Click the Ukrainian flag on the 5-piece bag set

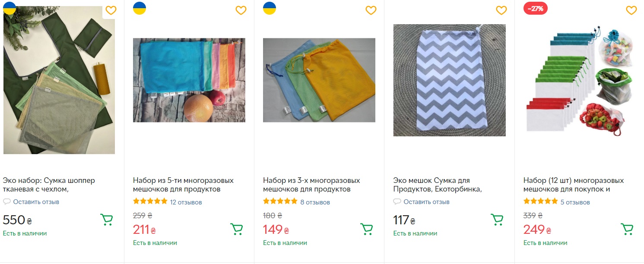click(140, 8)
